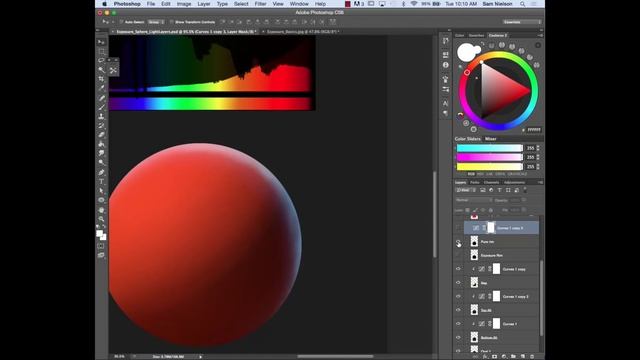Open the File menu
Image resolution: width=640 pixels, height=360 pixels.
151,4
